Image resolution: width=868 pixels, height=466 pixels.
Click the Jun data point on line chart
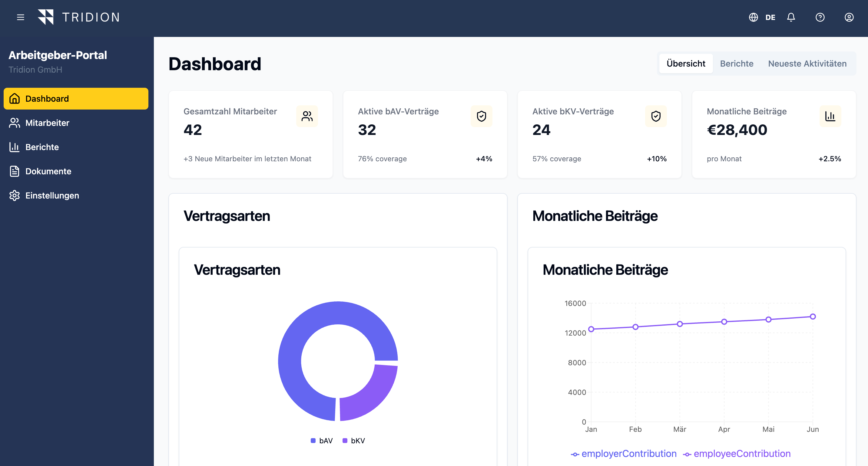(813, 317)
